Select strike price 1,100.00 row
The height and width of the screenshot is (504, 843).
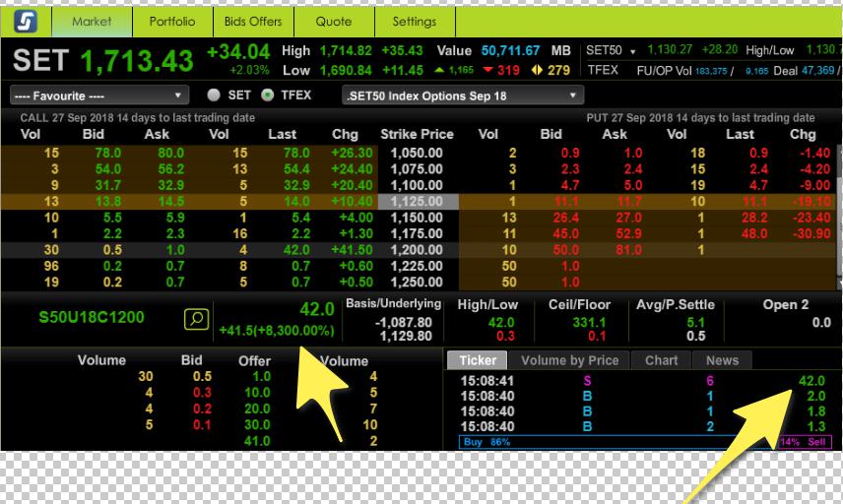[x=418, y=185]
